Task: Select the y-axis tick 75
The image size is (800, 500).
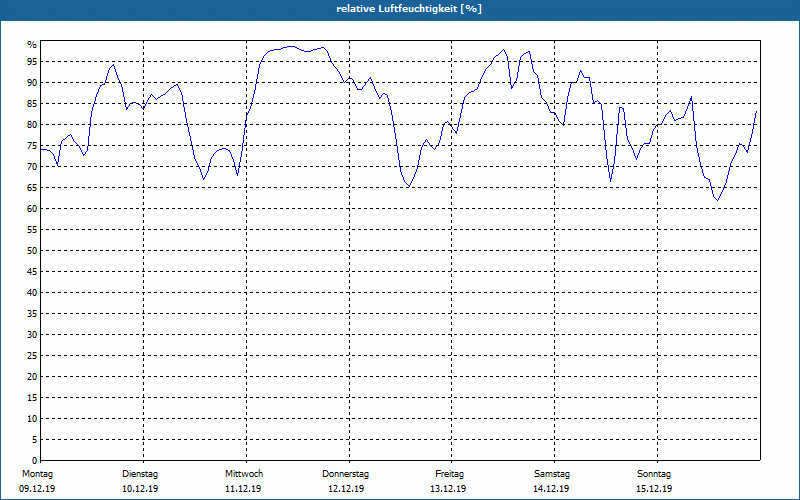Action: coord(32,145)
